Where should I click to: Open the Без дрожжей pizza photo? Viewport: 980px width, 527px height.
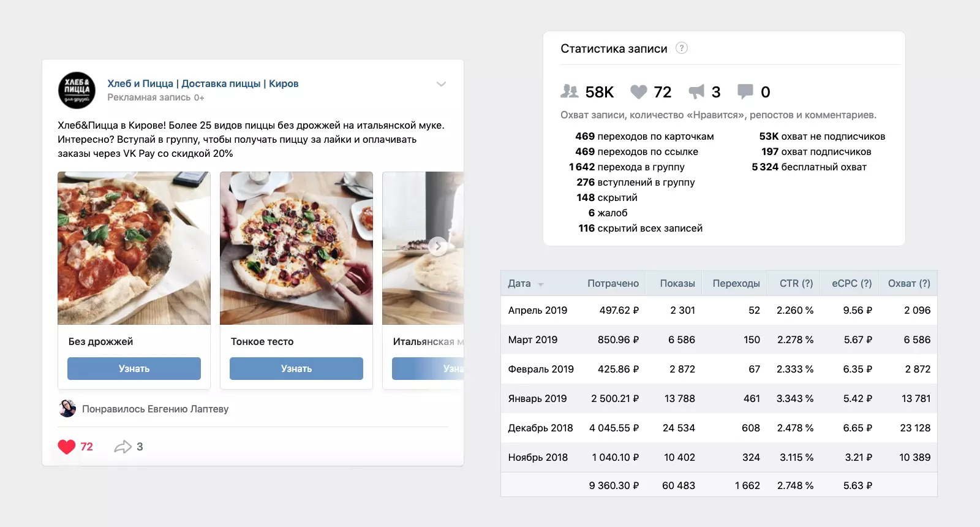click(134, 248)
